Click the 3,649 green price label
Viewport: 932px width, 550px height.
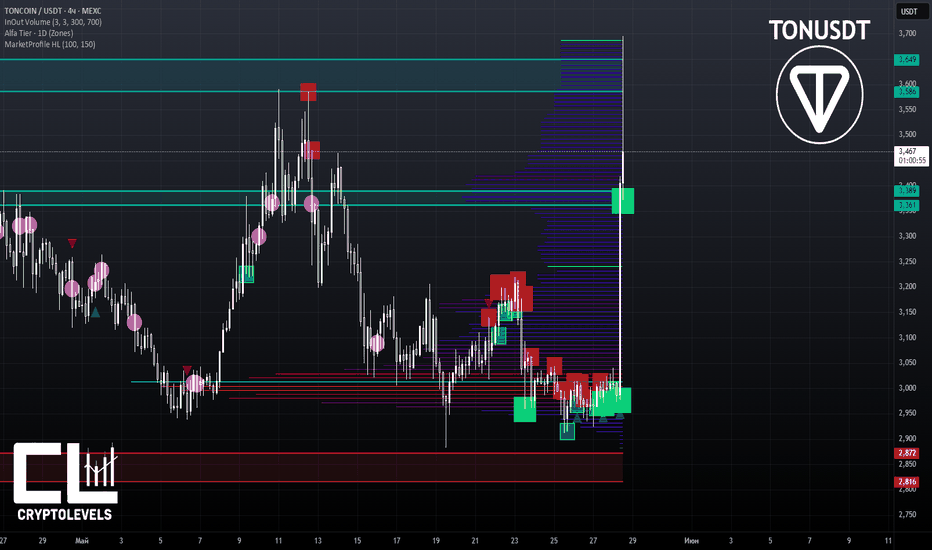(906, 59)
